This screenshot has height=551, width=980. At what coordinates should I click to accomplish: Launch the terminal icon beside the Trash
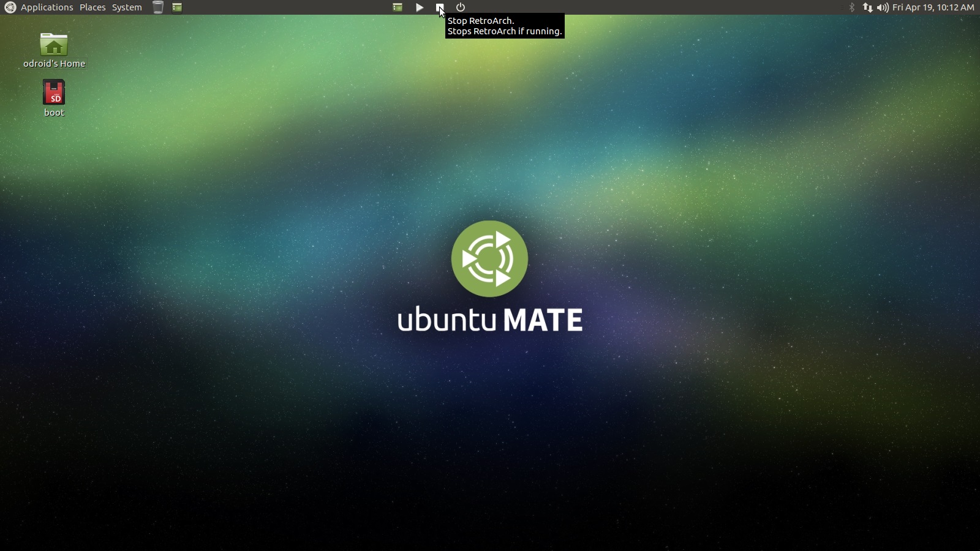click(x=177, y=7)
